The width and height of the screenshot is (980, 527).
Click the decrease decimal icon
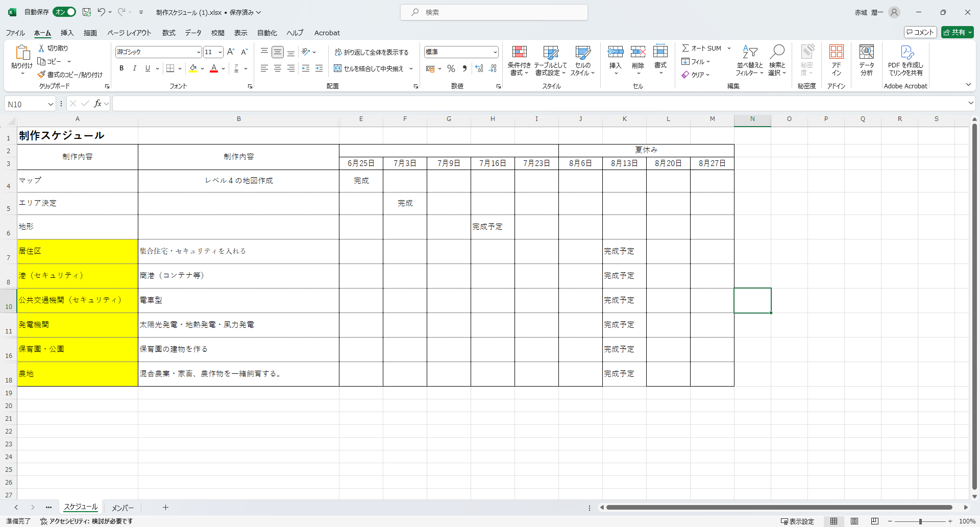coord(493,68)
